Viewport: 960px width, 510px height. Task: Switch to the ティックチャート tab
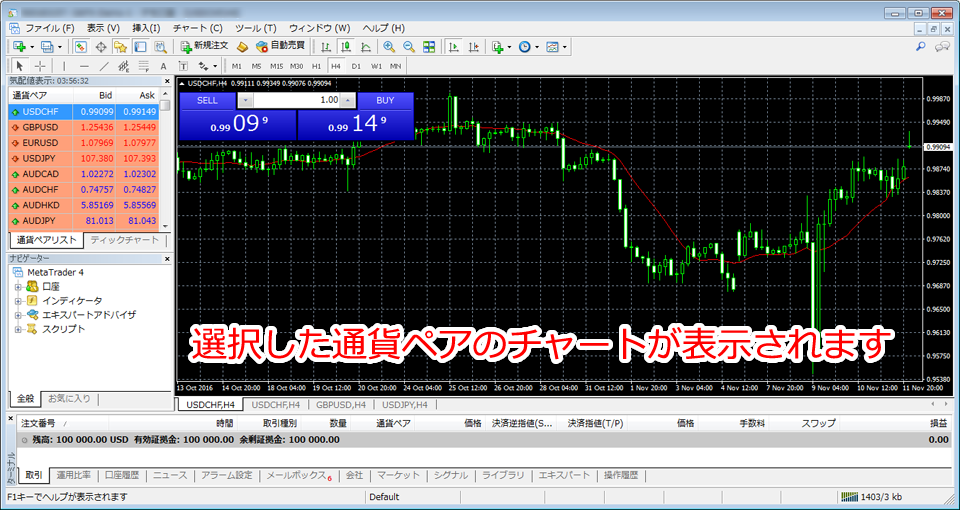point(124,240)
